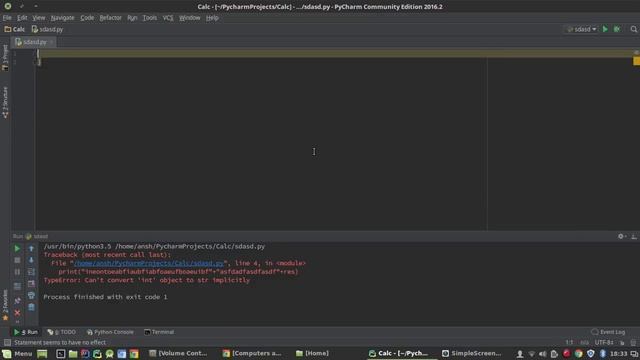Open the Run menu

[132, 18]
